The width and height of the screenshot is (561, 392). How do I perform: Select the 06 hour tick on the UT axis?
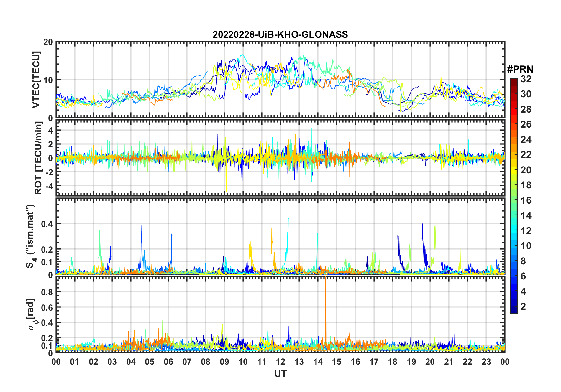pyautogui.click(x=168, y=362)
